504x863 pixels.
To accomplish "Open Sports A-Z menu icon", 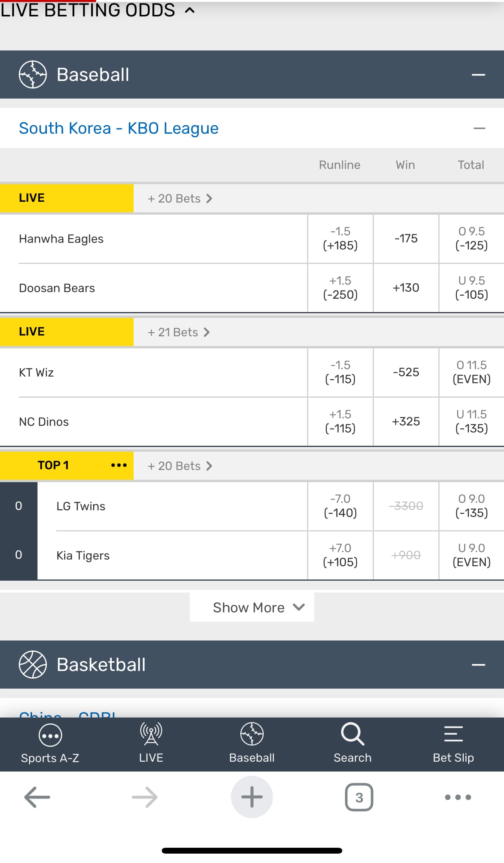I will [x=50, y=736].
